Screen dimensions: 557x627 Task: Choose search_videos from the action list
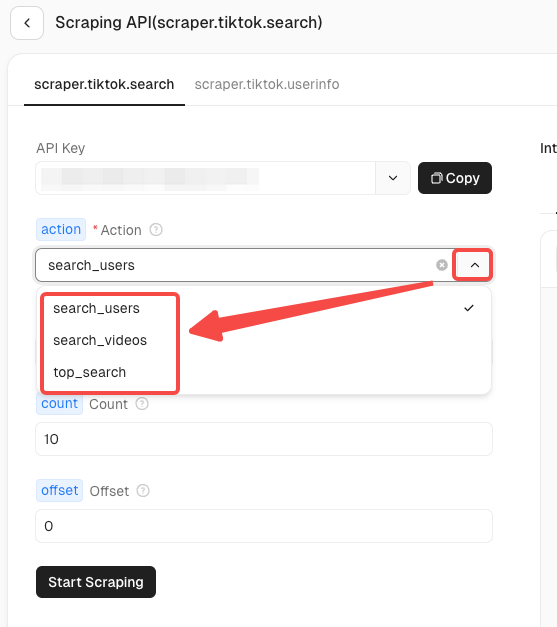[x=264, y=340]
